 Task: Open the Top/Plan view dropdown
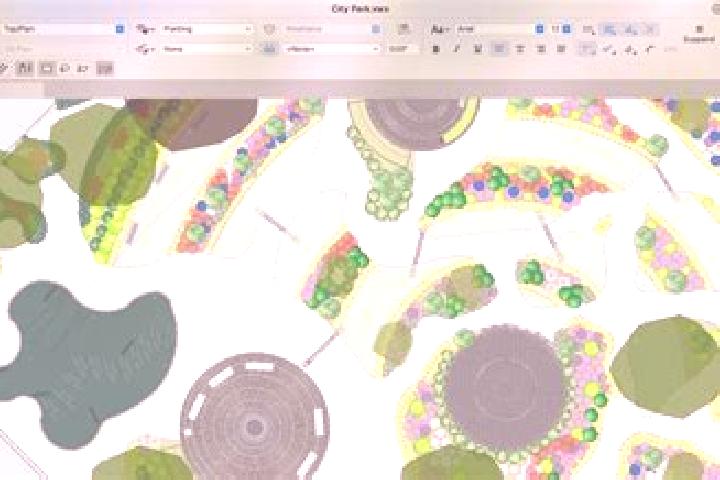[63, 29]
